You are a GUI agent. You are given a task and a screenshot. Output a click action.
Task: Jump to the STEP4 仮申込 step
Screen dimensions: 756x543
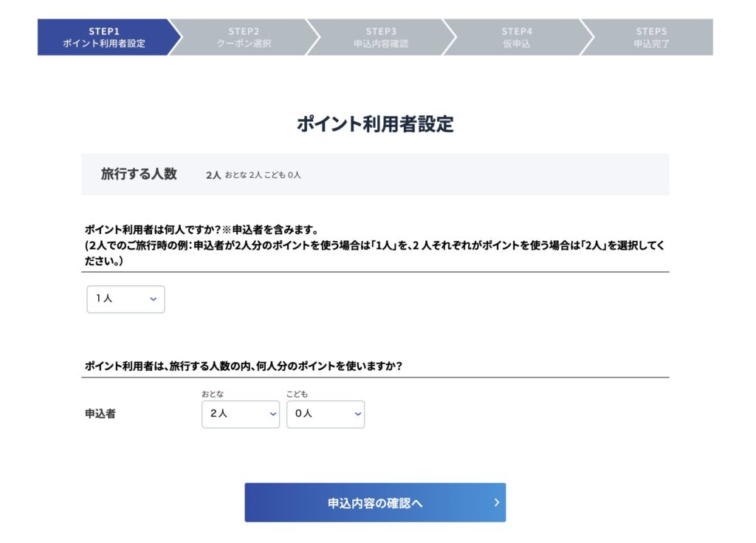coord(516,37)
